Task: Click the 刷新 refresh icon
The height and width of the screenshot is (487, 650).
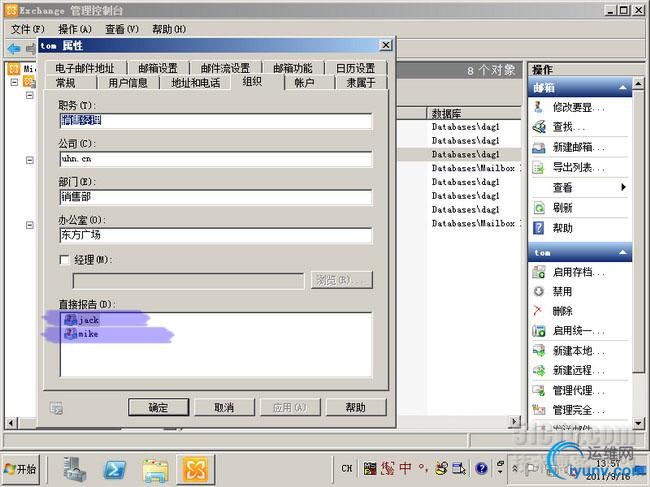Action: pos(538,207)
